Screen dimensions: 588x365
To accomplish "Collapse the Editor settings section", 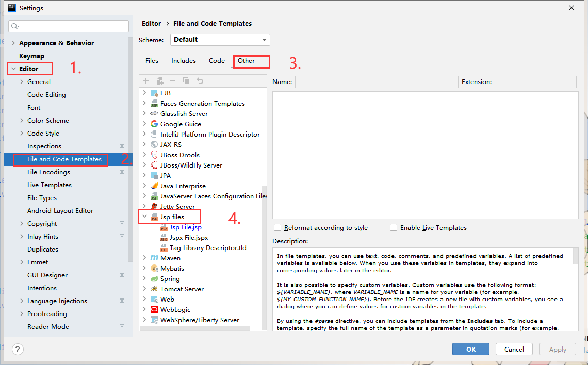I will point(13,69).
